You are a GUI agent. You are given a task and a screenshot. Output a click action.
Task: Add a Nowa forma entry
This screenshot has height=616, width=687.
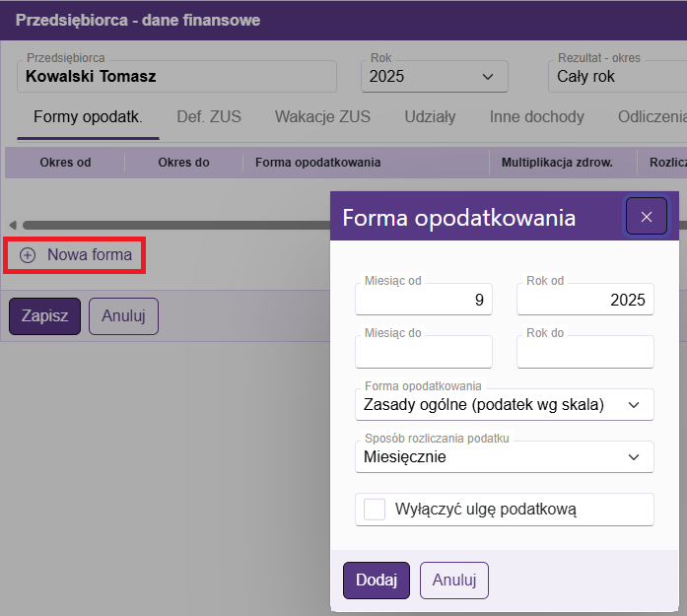pyautogui.click(x=75, y=255)
